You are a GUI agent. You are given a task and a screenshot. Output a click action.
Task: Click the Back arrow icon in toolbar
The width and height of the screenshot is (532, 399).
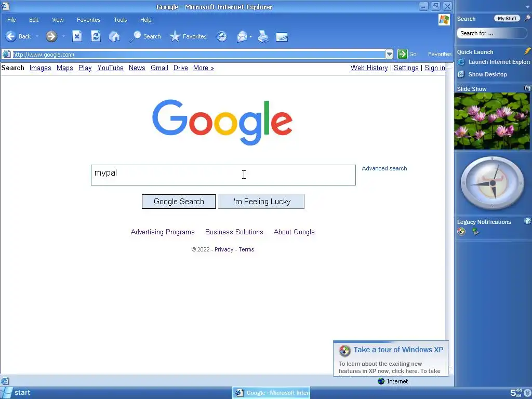coord(11,36)
